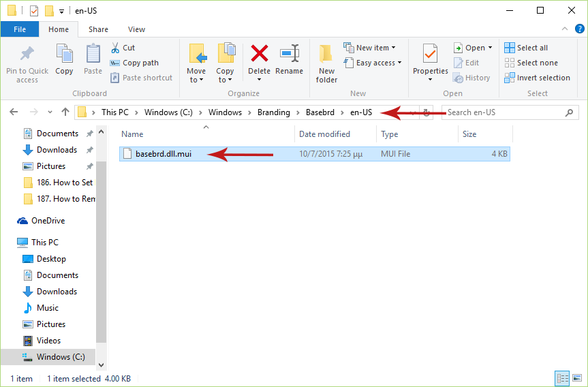The image size is (588, 387).
Task: Click the Paste clipboard icon
Action: (x=93, y=53)
